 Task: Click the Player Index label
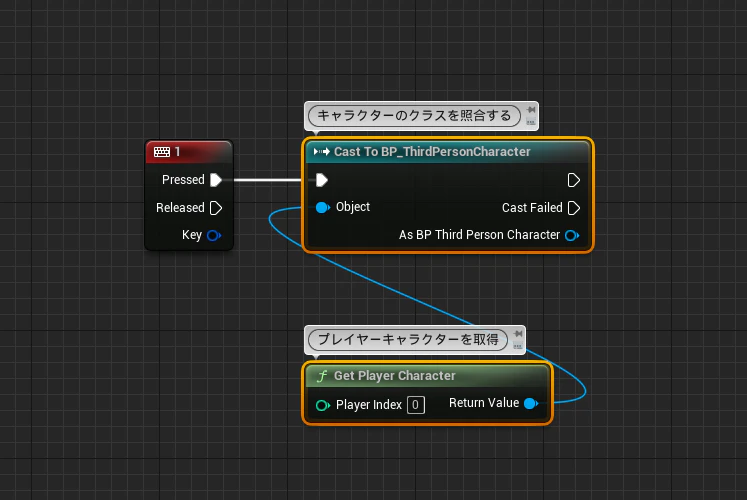369,405
